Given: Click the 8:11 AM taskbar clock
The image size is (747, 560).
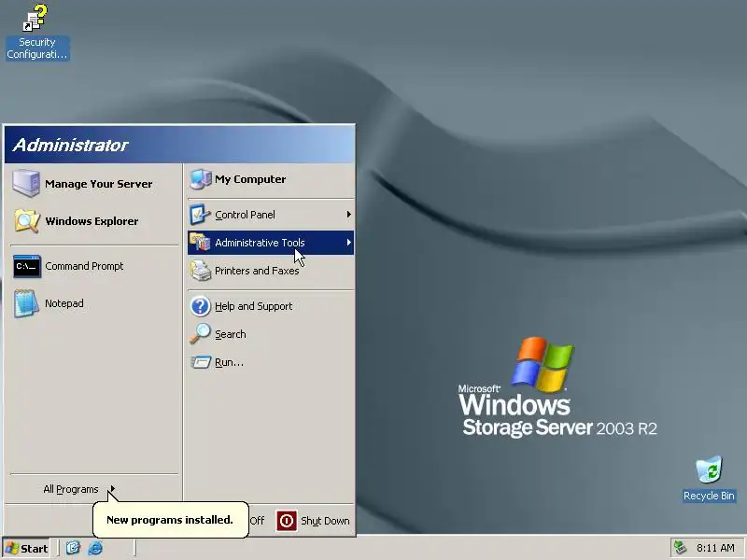Looking at the screenshot, I should click(715, 548).
